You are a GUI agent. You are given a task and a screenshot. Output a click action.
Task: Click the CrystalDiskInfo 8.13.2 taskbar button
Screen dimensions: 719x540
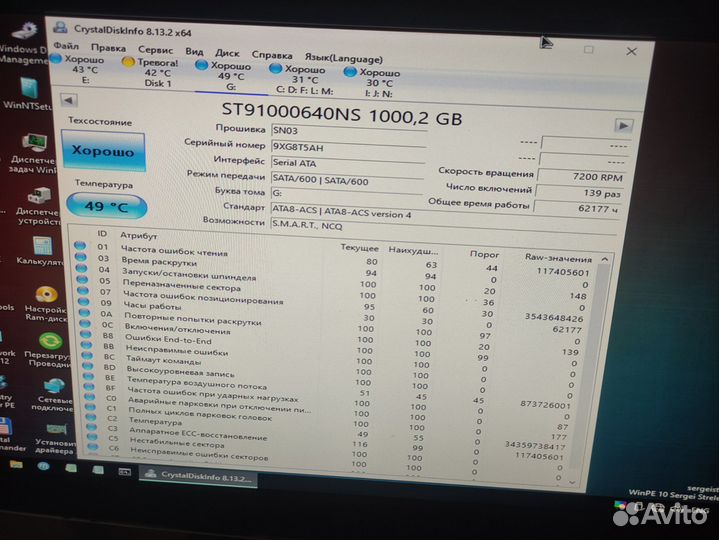(198, 477)
